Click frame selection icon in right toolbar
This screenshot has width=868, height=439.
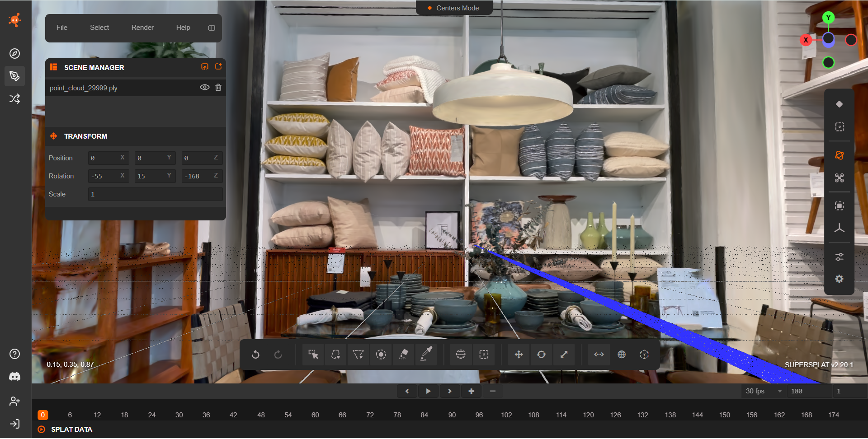[839, 206]
